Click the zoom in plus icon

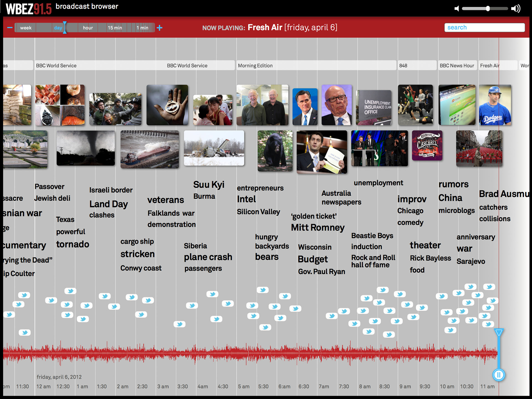click(160, 28)
